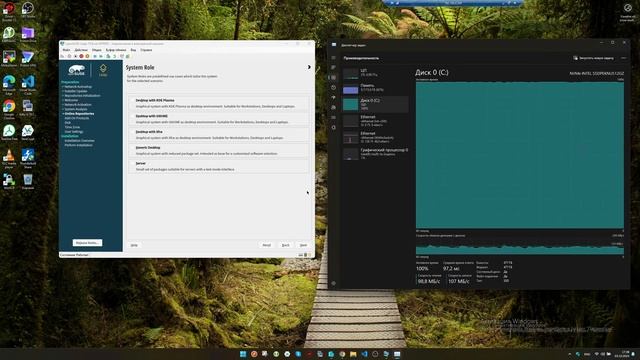Screen dimensions: 640x360
Task: Open Task Manager settings gear icon
Action: tap(333, 283)
